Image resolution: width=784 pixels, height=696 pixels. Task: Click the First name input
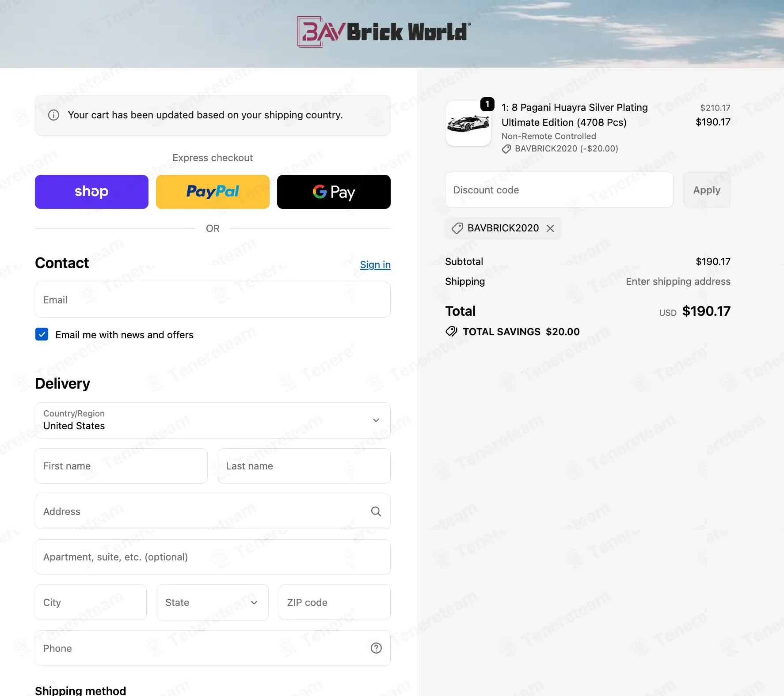coord(121,466)
